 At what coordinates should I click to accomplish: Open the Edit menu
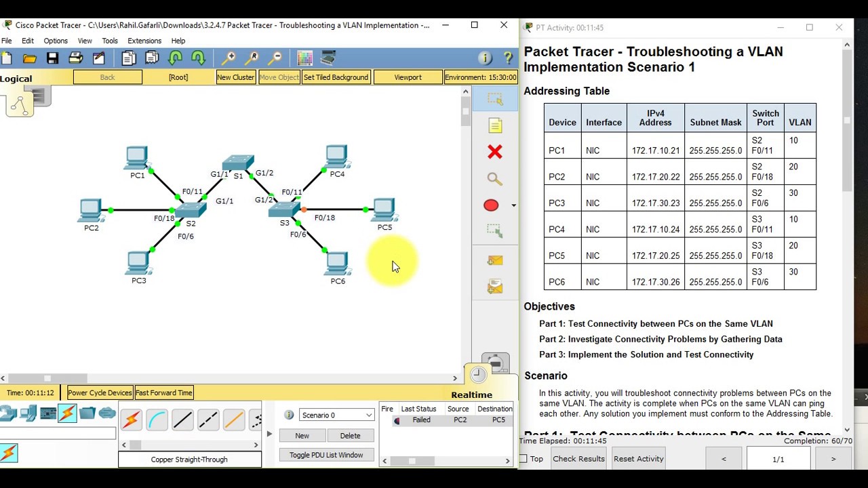(x=28, y=41)
